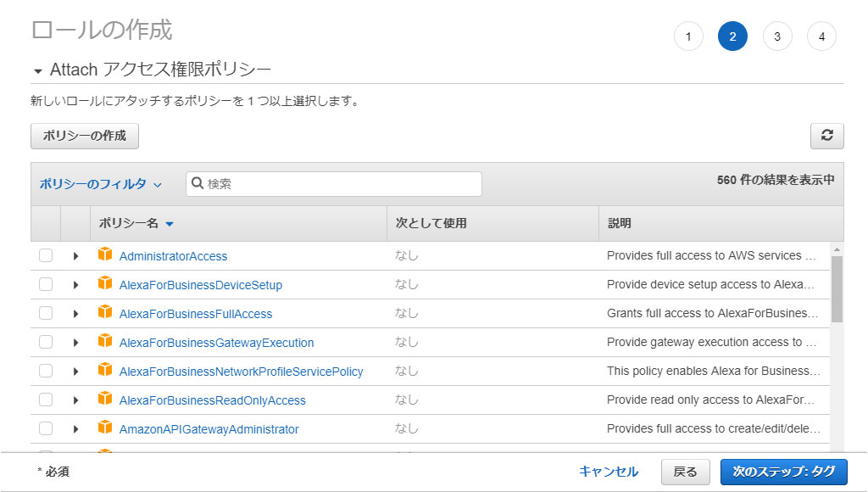Click the なし cell in AmazonAPIGatewayAdministrator row
The height and width of the screenshot is (492, 868).
[406, 428]
